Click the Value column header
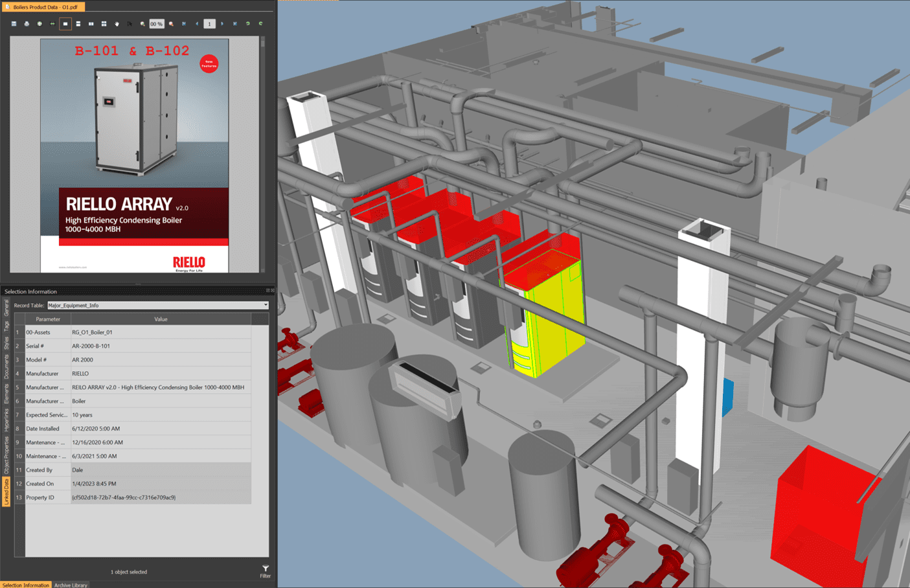Viewport: 910px width, 588px height. coord(161,319)
